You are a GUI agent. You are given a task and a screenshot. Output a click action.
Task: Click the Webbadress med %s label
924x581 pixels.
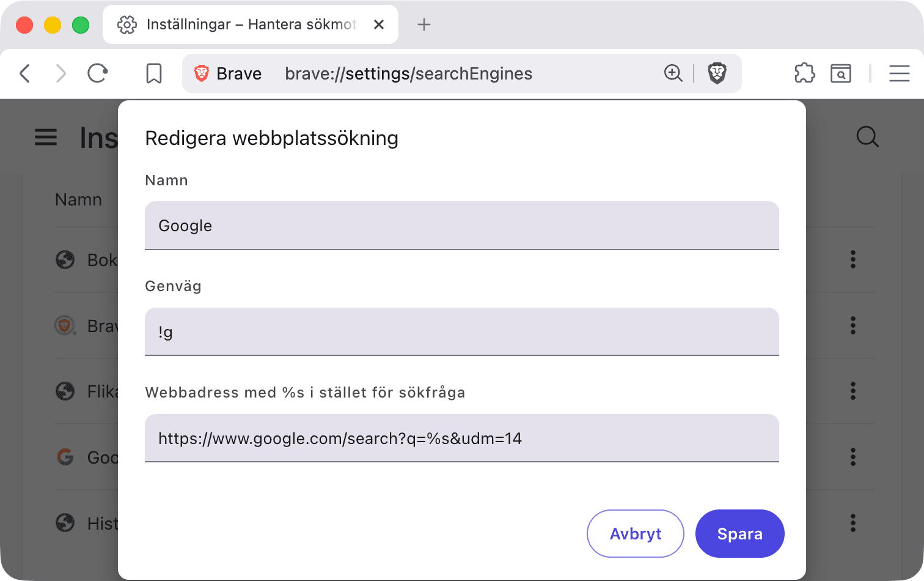pyautogui.click(x=305, y=393)
